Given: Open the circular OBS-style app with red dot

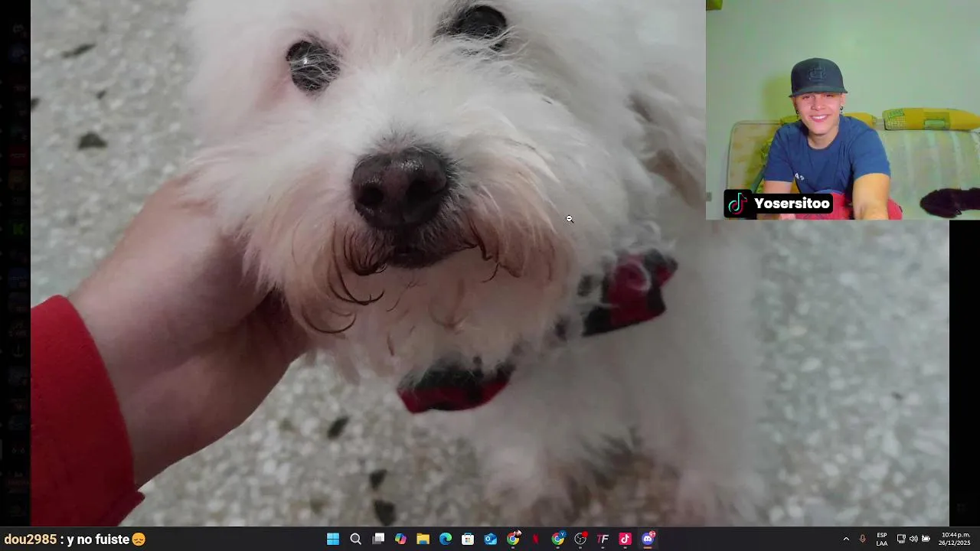Looking at the screenshot, I should tap(580, 539).
